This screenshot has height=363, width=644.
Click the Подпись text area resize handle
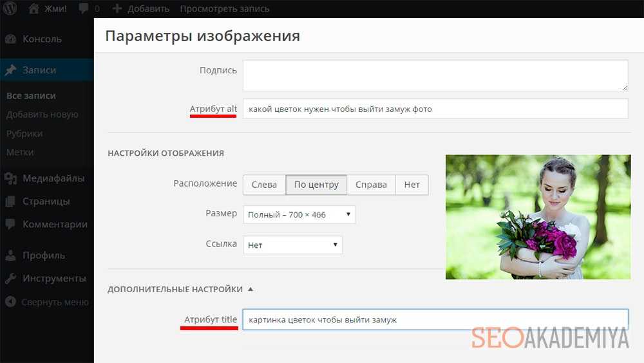[x=625, y=87]
